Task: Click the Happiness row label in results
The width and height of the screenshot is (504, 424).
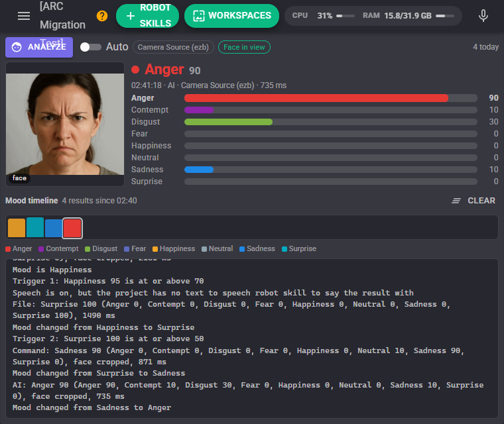Action: [x=151, y=146]
